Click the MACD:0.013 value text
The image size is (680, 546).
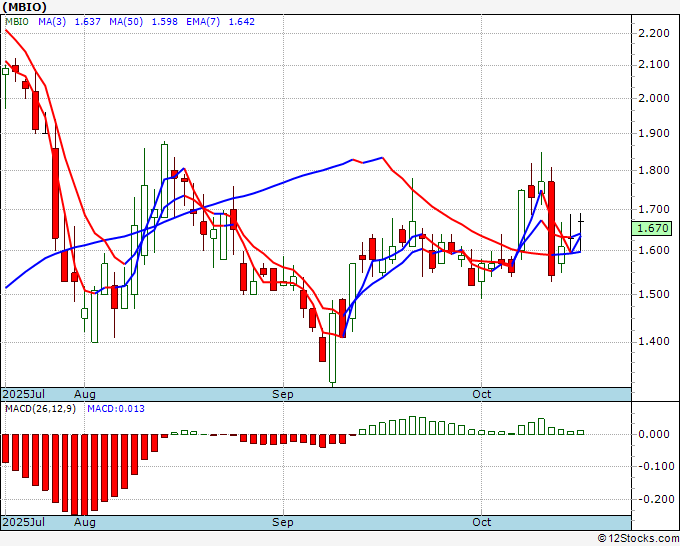coord(116,409)
